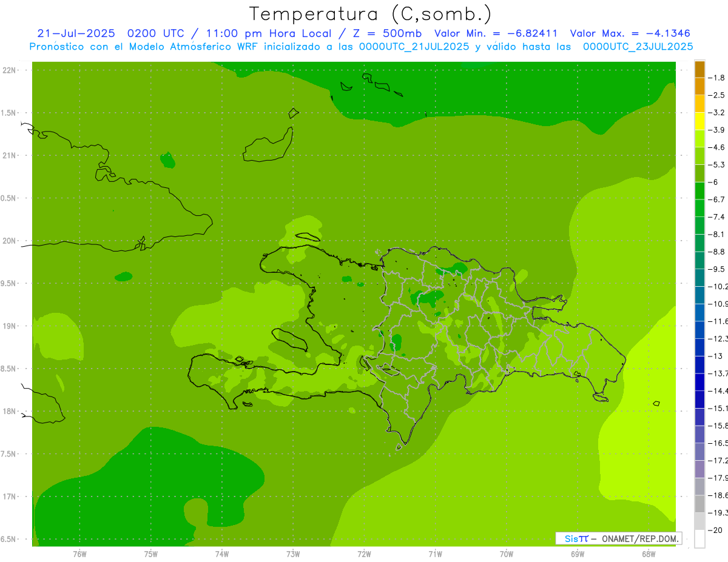Screen dimensions: 728x562
Task: Select the dark orange swatch atop the color scale
Action: (699, 69)
